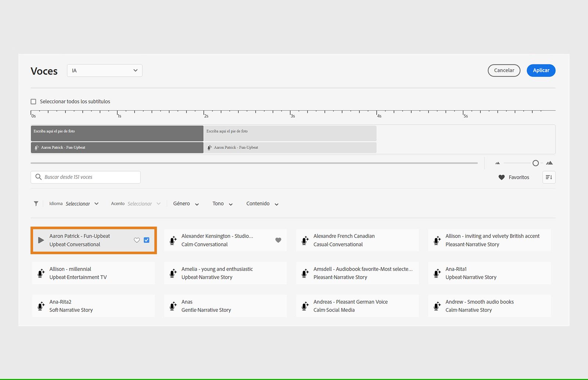Open the Contenido filter menu
The width and height of the screenshot is (588, 380).
(262, 204)
